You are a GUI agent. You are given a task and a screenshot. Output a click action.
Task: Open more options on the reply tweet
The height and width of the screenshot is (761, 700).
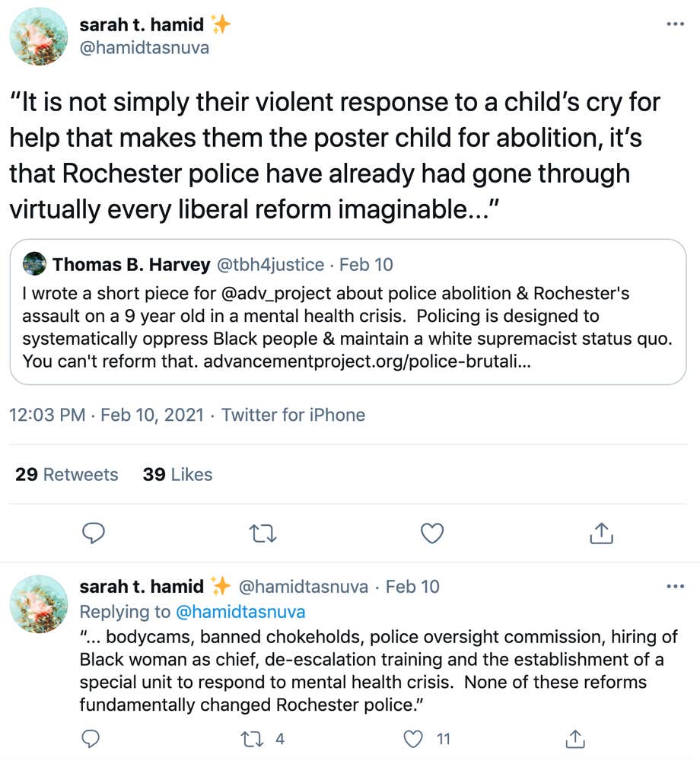click(x=675, y=587)
